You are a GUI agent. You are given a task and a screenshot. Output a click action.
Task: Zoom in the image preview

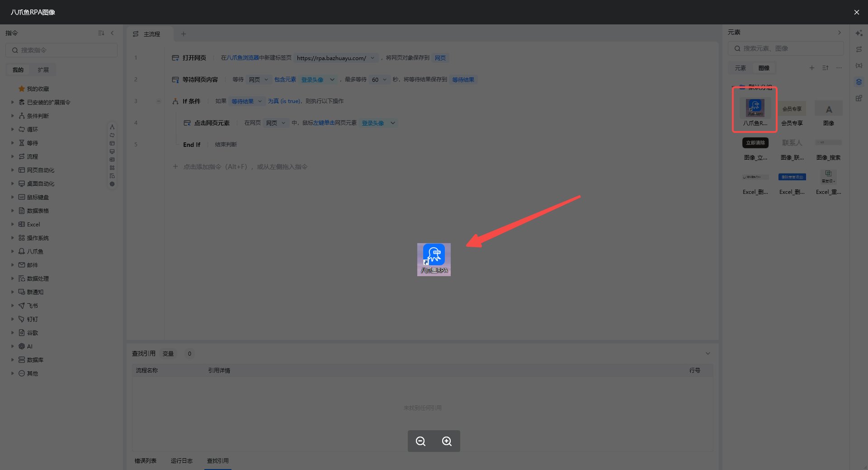point(447,441)
